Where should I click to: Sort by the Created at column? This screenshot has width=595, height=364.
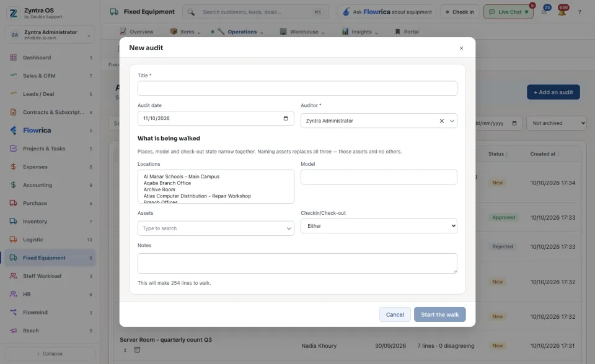point(545,154)
